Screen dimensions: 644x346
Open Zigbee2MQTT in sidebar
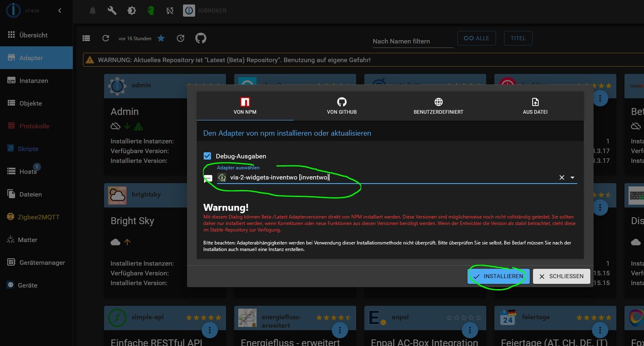coord(36,217)
